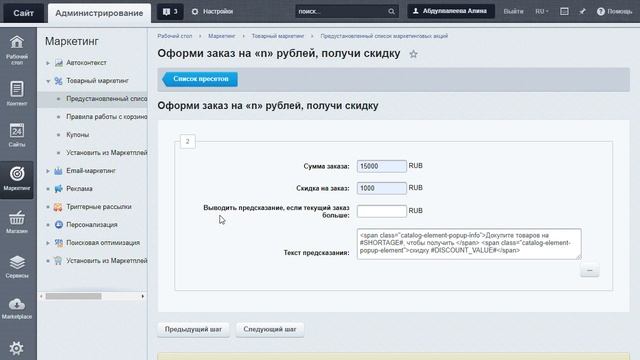
Task: Expand the Email-маркетинг tree node
Action: [48, 171]
